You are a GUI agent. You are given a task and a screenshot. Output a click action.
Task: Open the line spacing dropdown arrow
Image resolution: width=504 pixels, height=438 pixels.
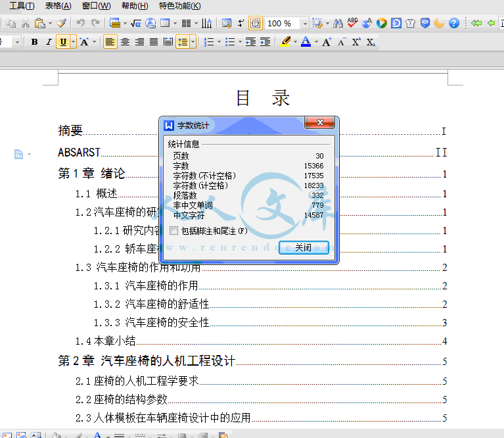pos(193,42)
